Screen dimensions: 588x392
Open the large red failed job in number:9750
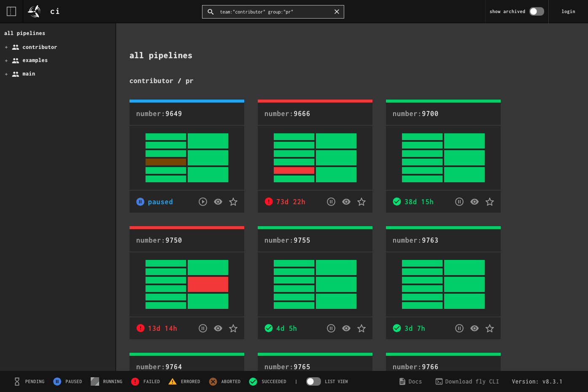click(208, 284)
